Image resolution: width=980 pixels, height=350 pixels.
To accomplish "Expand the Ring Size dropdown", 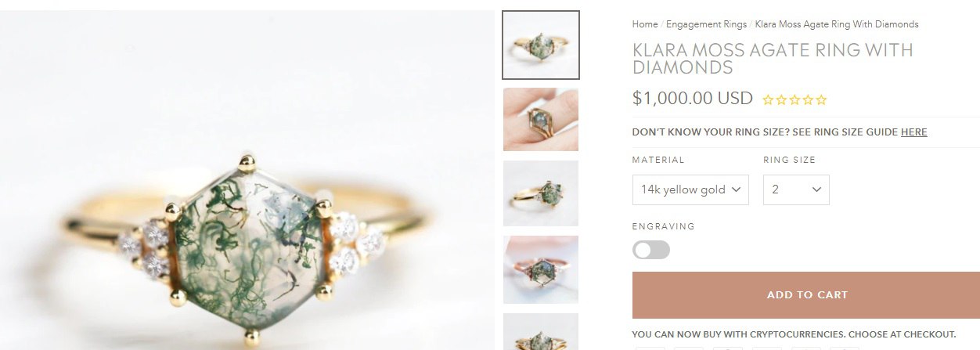I will 796,189.
